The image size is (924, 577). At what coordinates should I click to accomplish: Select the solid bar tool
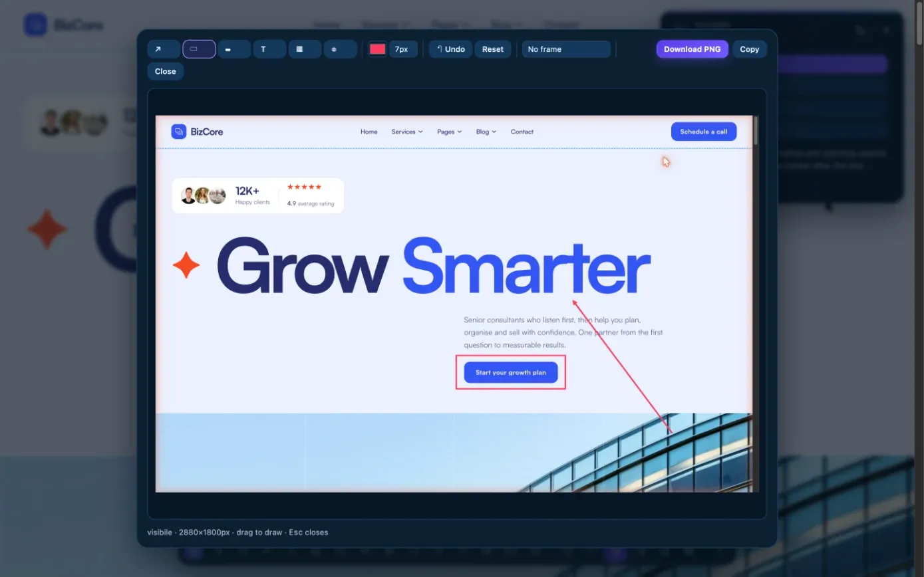[234, 49]
